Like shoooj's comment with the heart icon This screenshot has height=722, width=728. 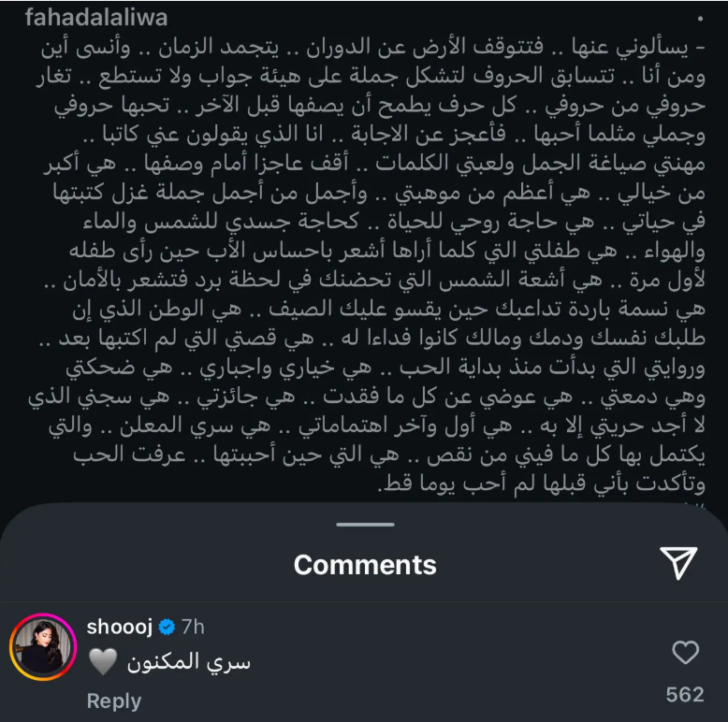(685, 652)
